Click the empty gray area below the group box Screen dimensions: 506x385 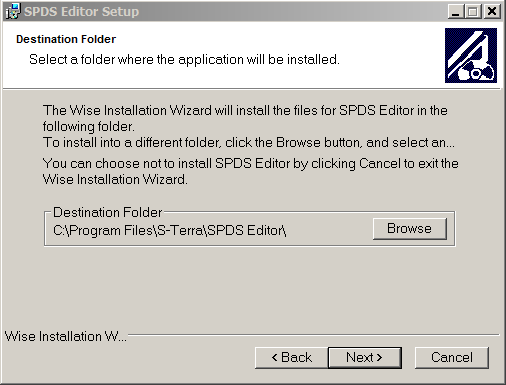click(250, 287)
